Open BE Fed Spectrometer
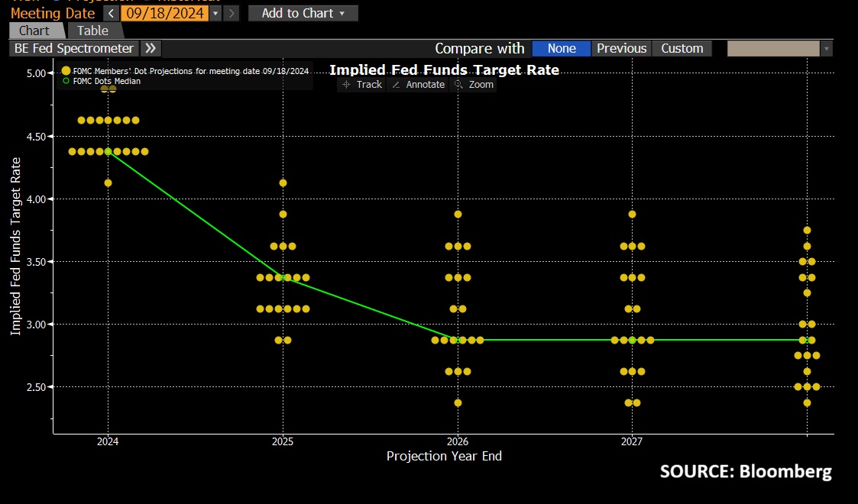The image size is (858, 504). (x=73, y=47)
